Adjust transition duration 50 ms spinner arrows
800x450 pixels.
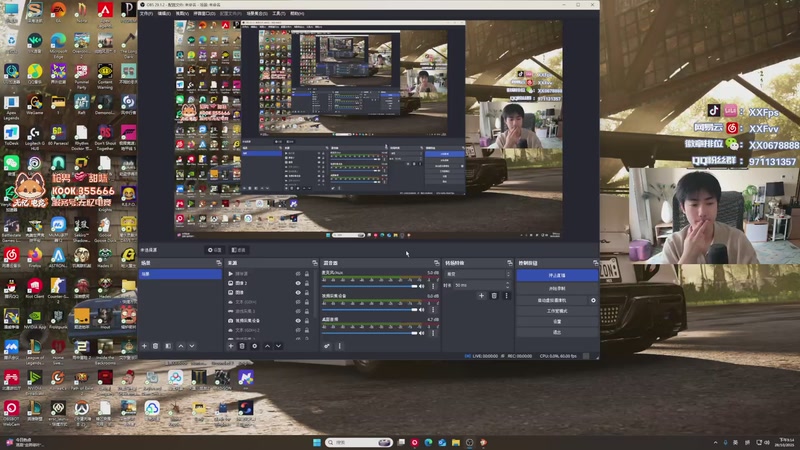pyautogui.click(x=507, y=285)
